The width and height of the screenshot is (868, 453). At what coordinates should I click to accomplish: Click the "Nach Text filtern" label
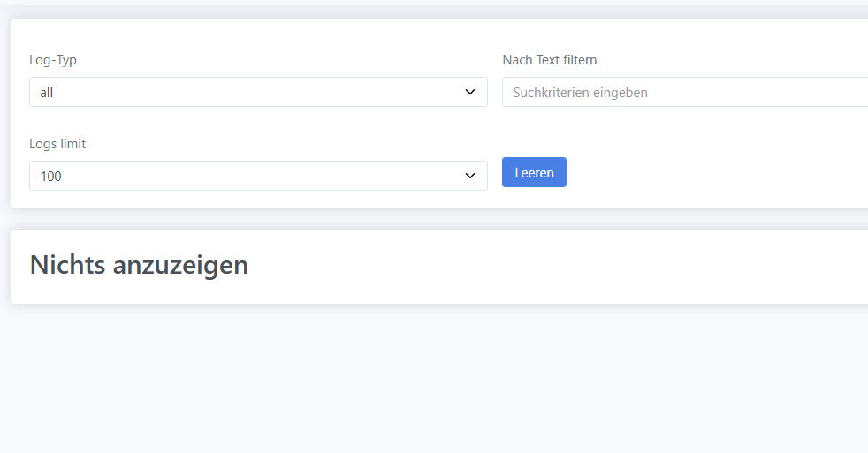[550, 60]
